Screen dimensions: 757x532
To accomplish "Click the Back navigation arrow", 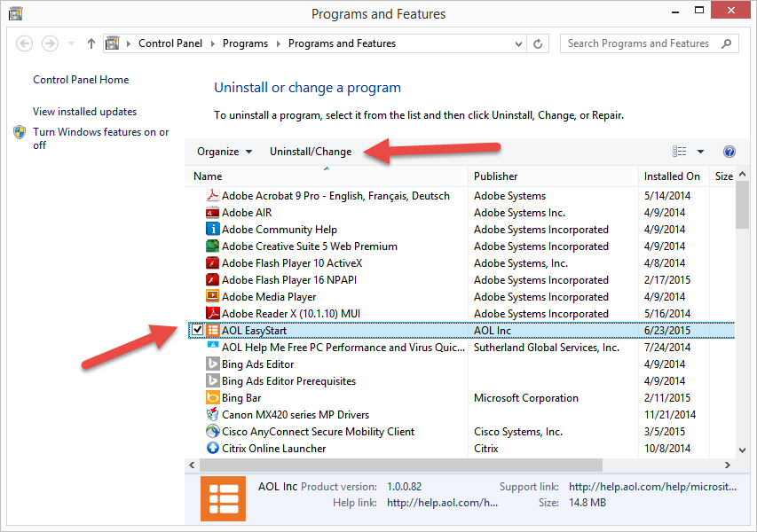I will click(24, 44).
